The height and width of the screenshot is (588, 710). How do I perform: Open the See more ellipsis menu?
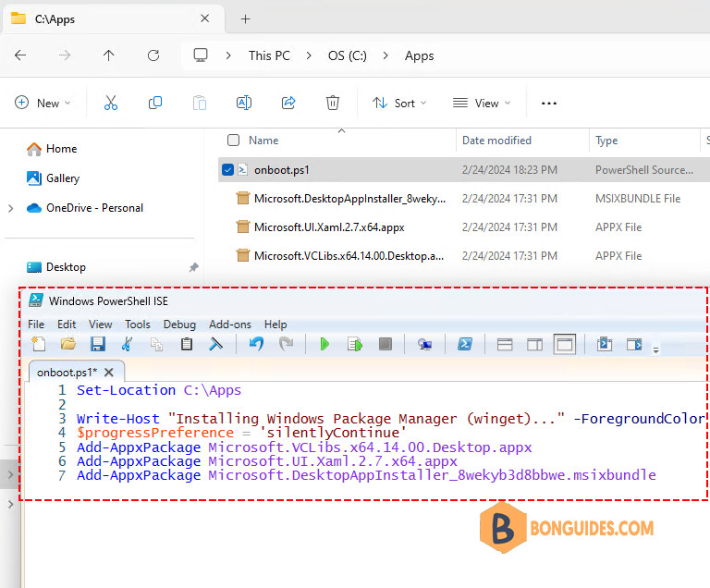click(549, 104)
